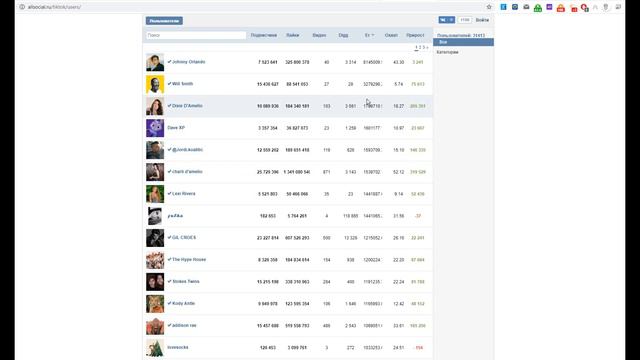Click Dixie D'Amelio's avatar thumbnail

pyautogui.click(x=155, y=107)
